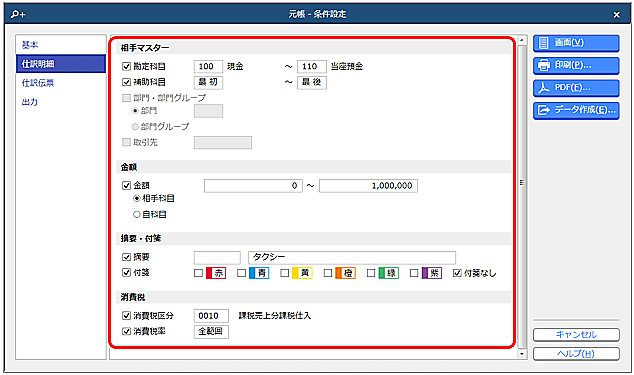Check the 緑 sticky note checkbox
634x375 pixels.
click(371, 273)
